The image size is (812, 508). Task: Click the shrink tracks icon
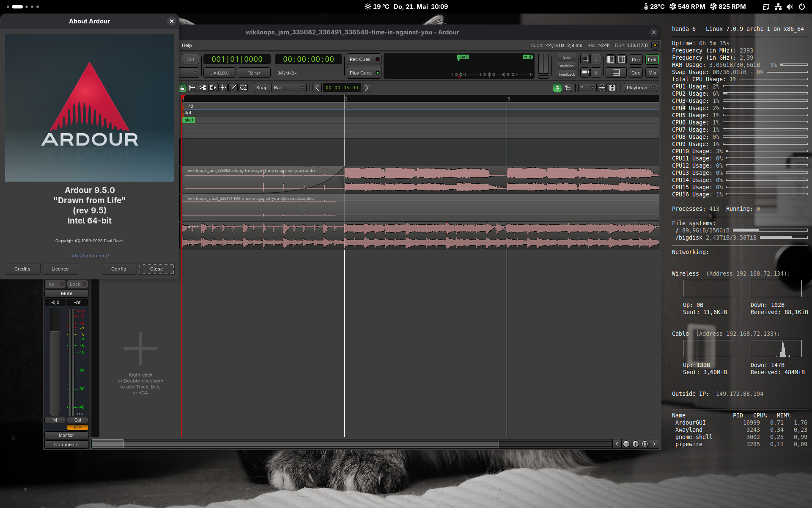[x=602, y=88]
